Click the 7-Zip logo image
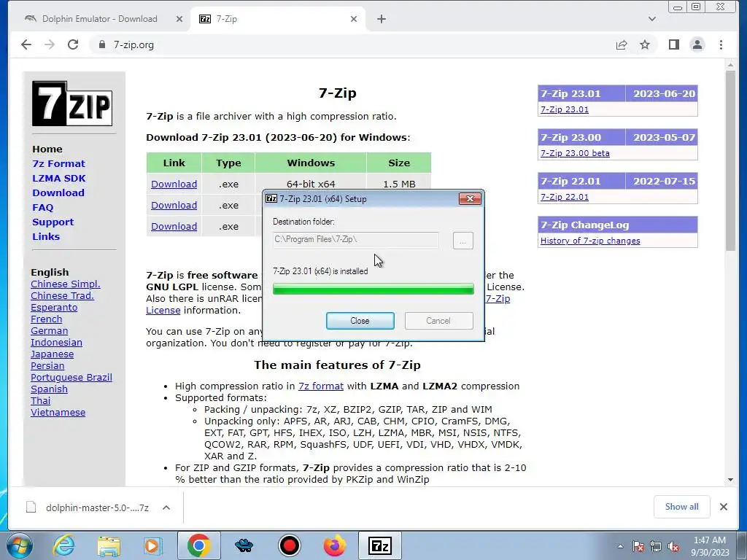The width and height of the screenshot is (747, 560). (x=72, y=104)
